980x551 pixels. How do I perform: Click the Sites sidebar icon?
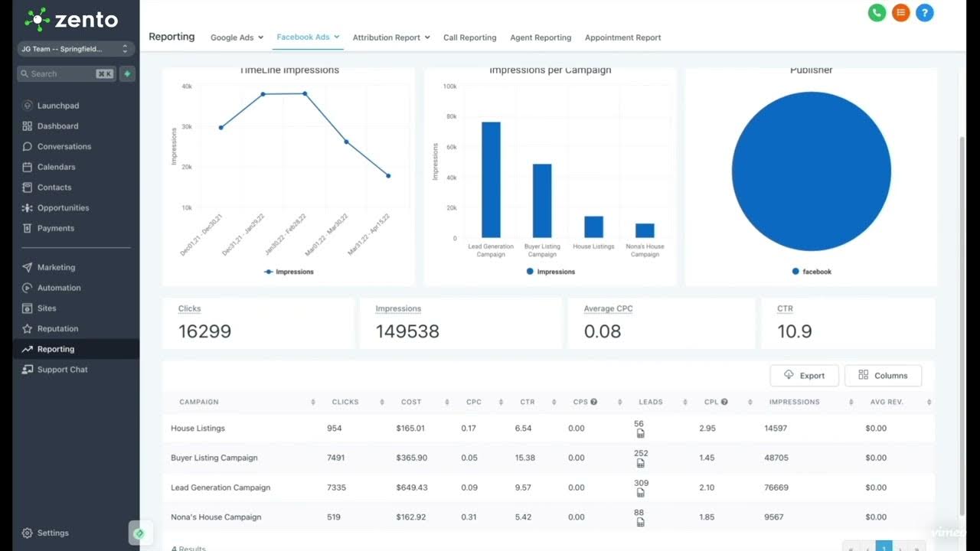(28, 308)
